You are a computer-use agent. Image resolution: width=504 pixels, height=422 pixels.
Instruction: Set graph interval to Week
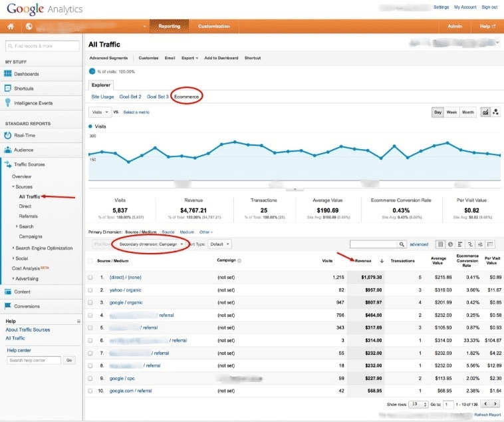click(451, 112)
